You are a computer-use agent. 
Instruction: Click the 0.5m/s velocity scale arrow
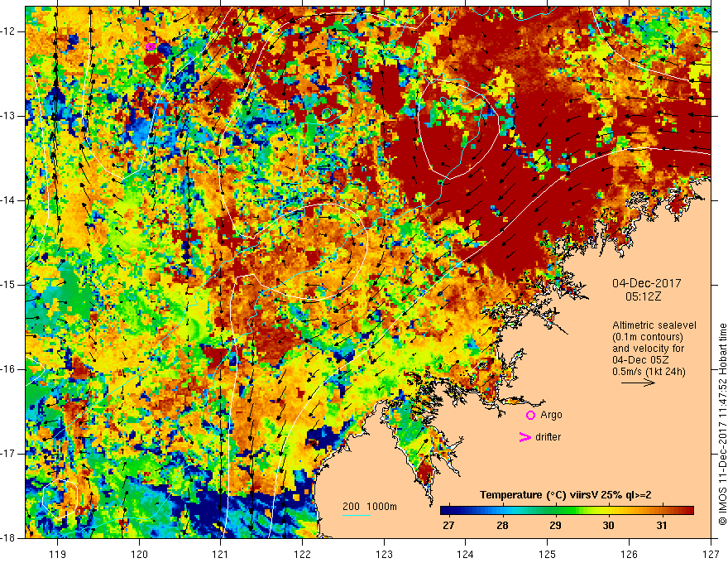[x=638, y=383]
